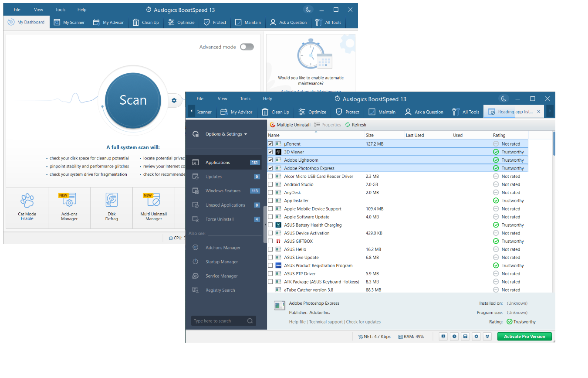Open Protect tab in front window
The image size is (588, 378).
click(347, 112)
